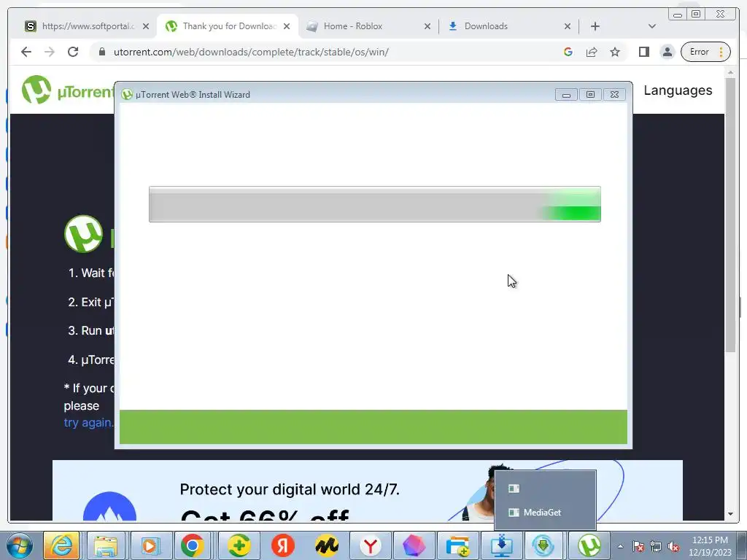Viewport: 747px width, 560px height.
Task: Select the Thank you for Download tab
Action: 228,26
